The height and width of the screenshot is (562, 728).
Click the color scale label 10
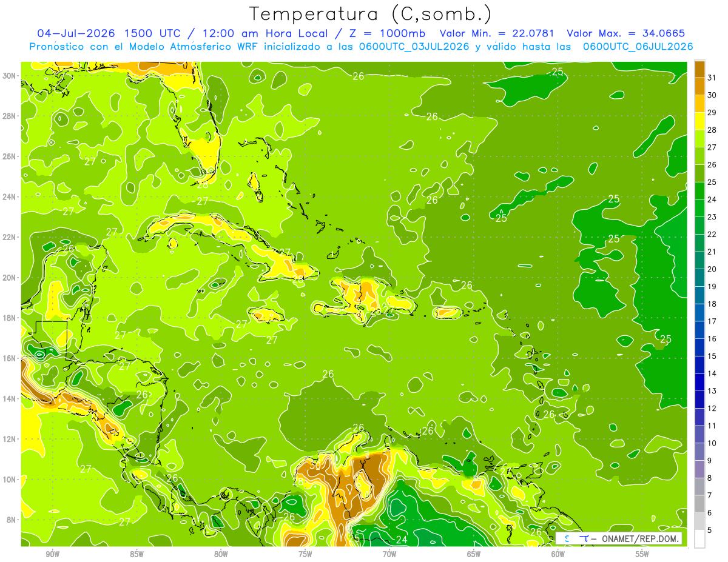[712, 443]
